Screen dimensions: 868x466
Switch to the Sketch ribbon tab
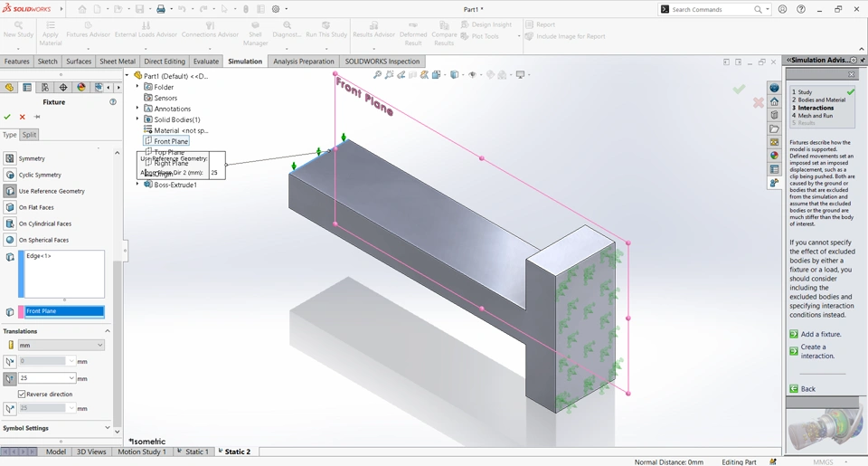click(48, 62)
